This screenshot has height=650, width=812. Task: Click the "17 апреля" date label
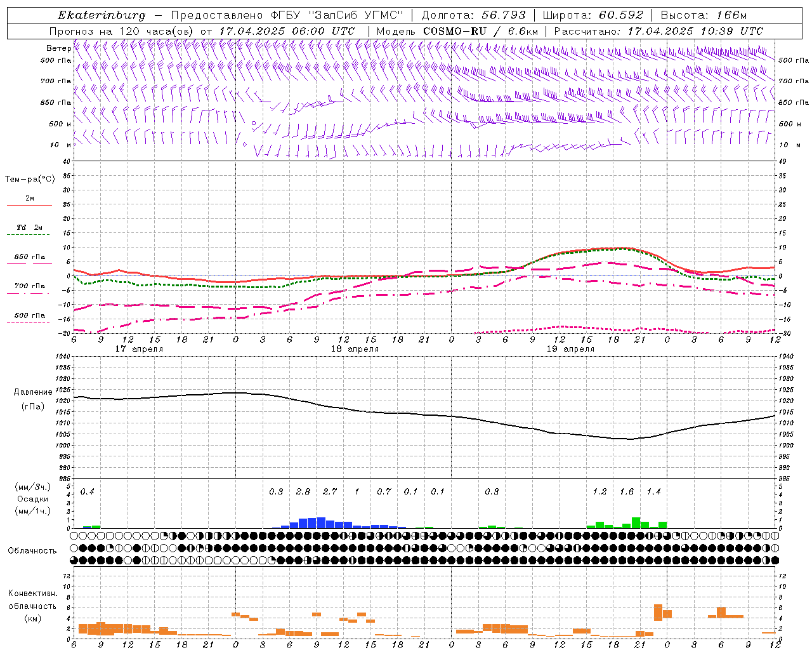139,349
